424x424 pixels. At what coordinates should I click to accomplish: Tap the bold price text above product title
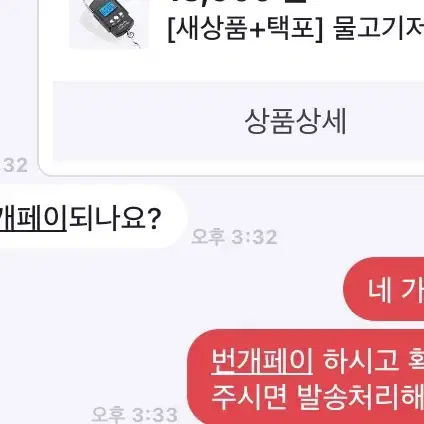tap(239, 1)
